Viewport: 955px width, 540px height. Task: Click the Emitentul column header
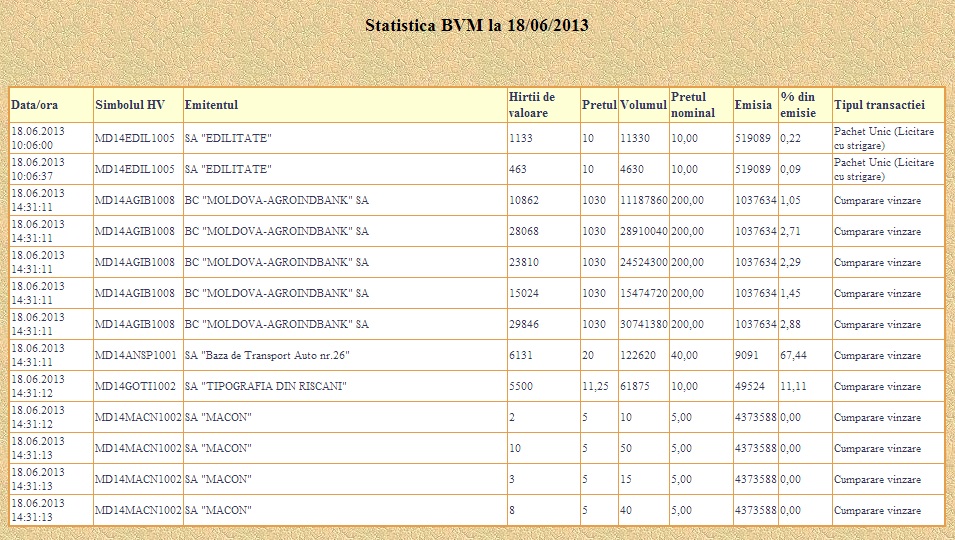click(x=211, y=105)
